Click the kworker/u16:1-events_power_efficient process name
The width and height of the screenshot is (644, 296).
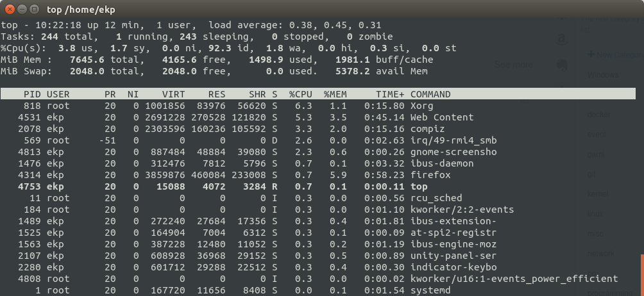[514, 278]
